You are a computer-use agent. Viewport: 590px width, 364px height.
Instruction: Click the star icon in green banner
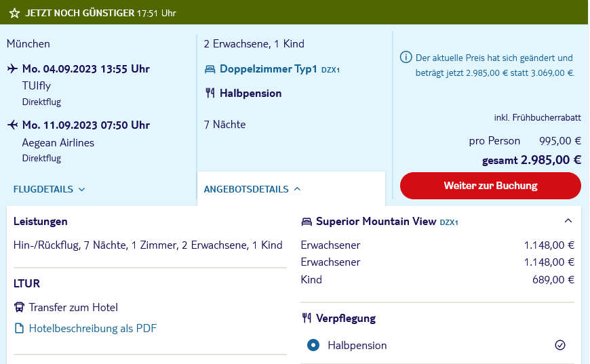[x=14, y=13]
